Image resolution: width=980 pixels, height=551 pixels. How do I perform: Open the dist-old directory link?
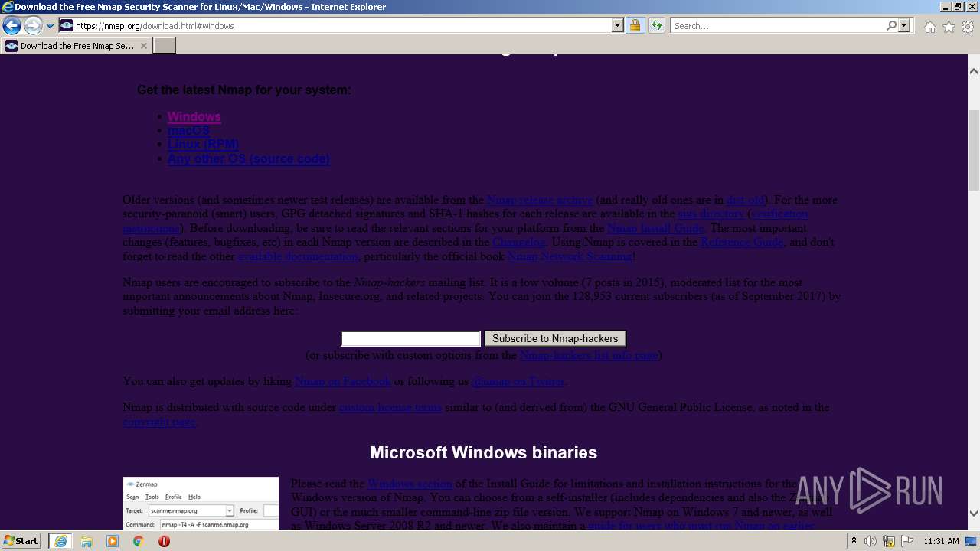pos(746,200)
